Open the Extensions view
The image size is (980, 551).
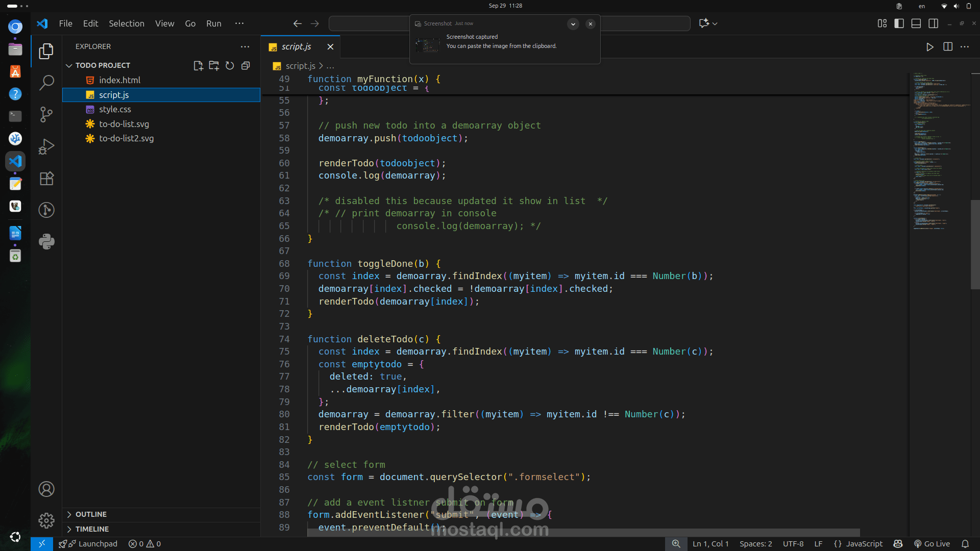pyautogui.click(x=46, y=179)
